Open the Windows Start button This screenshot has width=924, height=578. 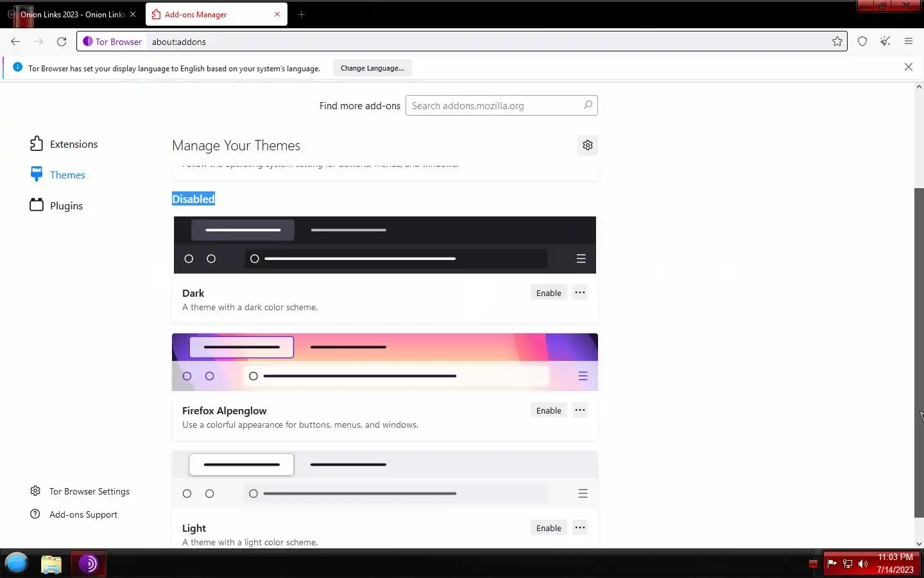point(17,564)
